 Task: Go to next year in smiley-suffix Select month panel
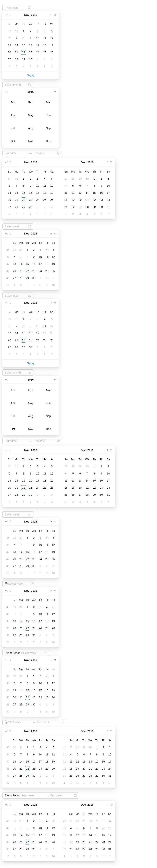point(55,92)
